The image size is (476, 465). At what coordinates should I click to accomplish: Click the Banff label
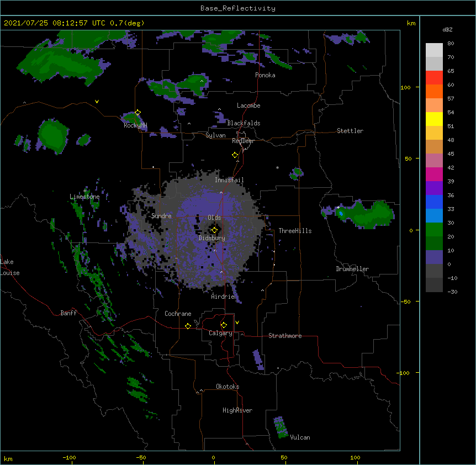(x=68, y=313)
